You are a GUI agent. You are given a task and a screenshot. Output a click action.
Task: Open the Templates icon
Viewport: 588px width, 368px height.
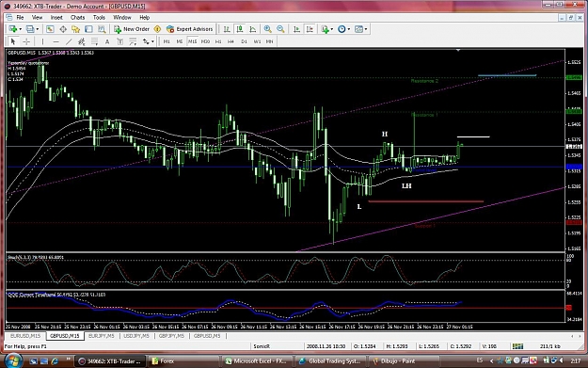point(358,29)
